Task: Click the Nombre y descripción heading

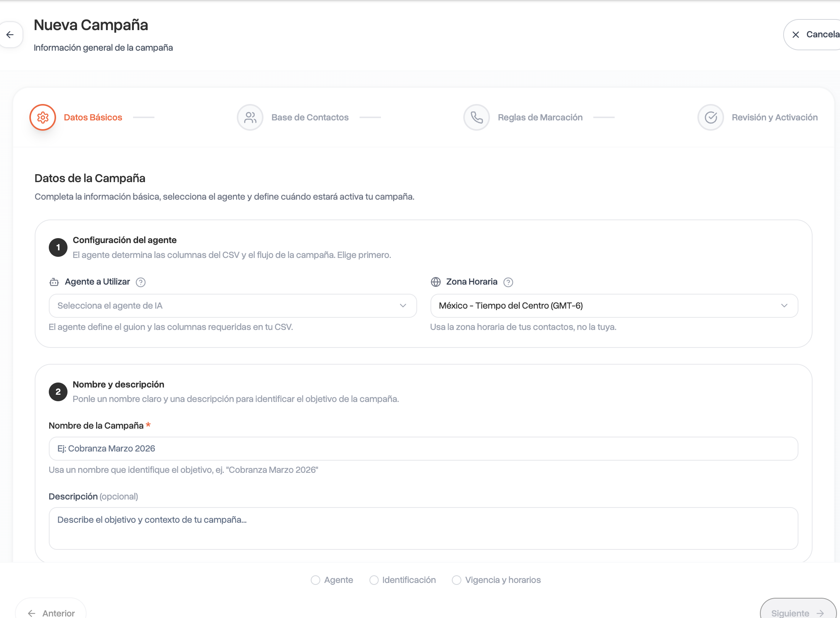Action: [119, 384]
